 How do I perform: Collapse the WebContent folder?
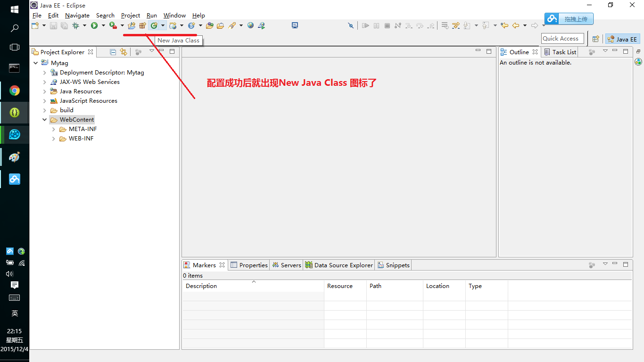45,120
